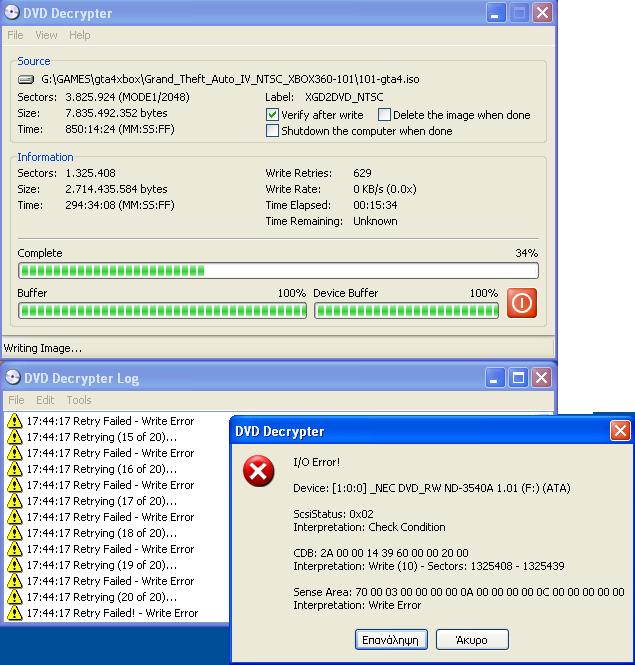Click the 'Writing Image...' status bar text

point(43,348)
